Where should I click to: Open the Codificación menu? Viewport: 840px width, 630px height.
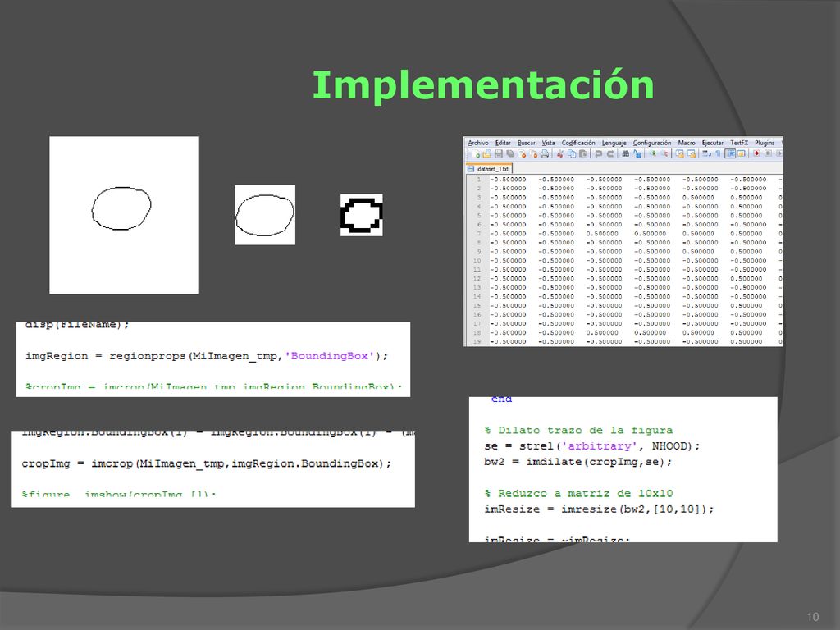[x=578, y=143]
